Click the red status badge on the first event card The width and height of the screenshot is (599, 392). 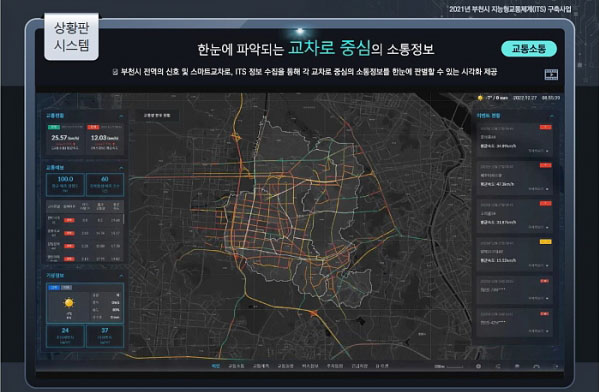pyautogui.click(x=546, y=127)
